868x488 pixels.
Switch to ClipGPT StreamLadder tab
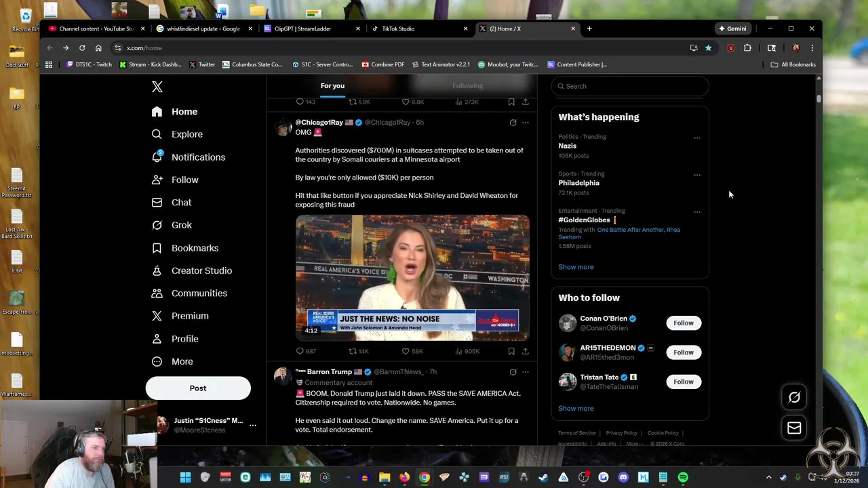click(311, 28)
